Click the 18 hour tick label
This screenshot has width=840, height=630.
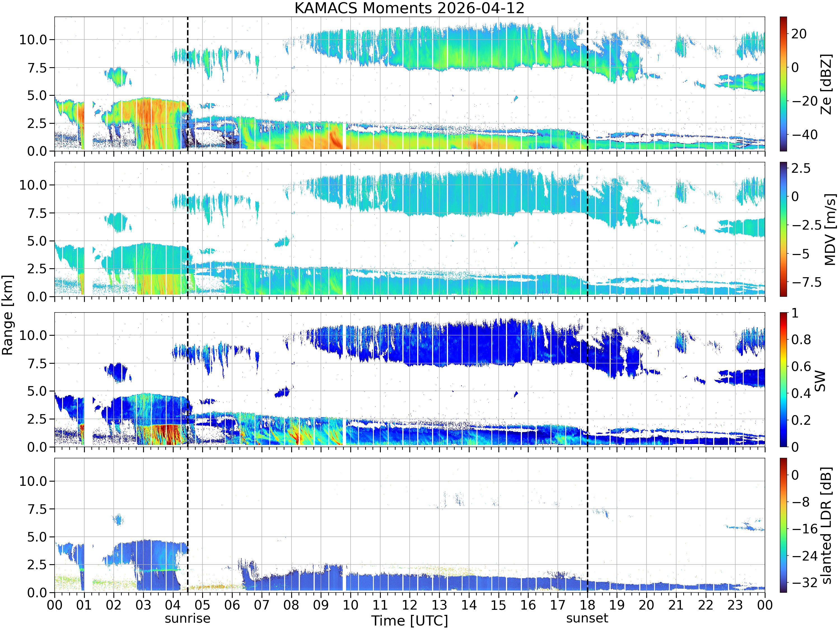tap(587, 605)
